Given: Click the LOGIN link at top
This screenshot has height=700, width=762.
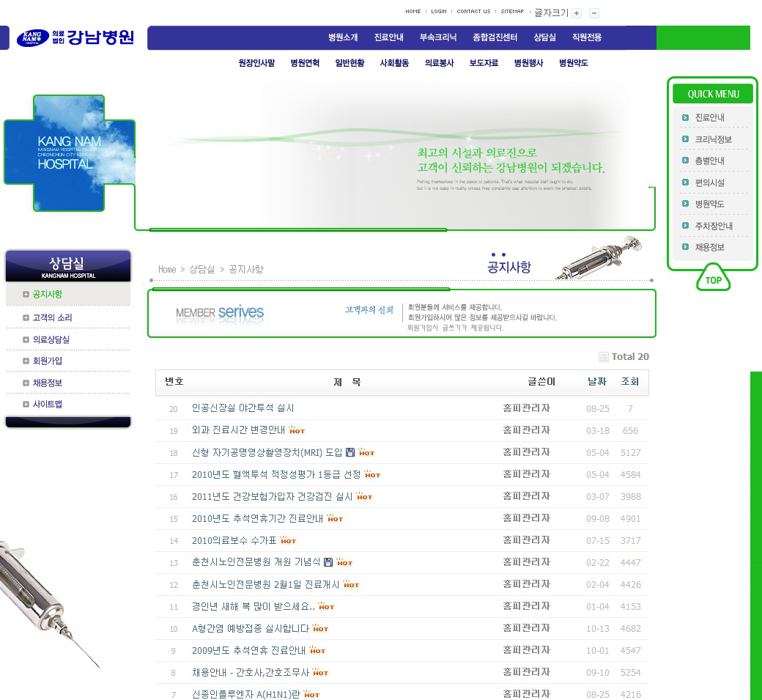Looking at the screenshot, I should coord(438,12).
